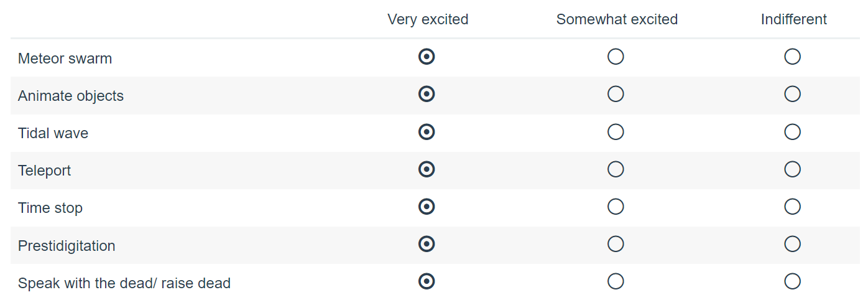
Task: Pick Indifferent for Prestidigitation
Action: pos(792,244)
